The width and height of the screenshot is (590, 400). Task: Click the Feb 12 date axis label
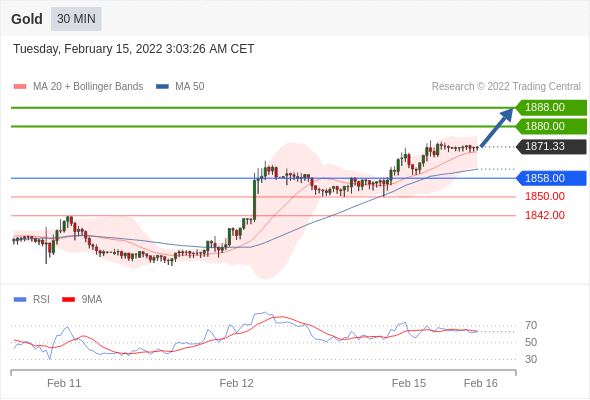[236, 383]
